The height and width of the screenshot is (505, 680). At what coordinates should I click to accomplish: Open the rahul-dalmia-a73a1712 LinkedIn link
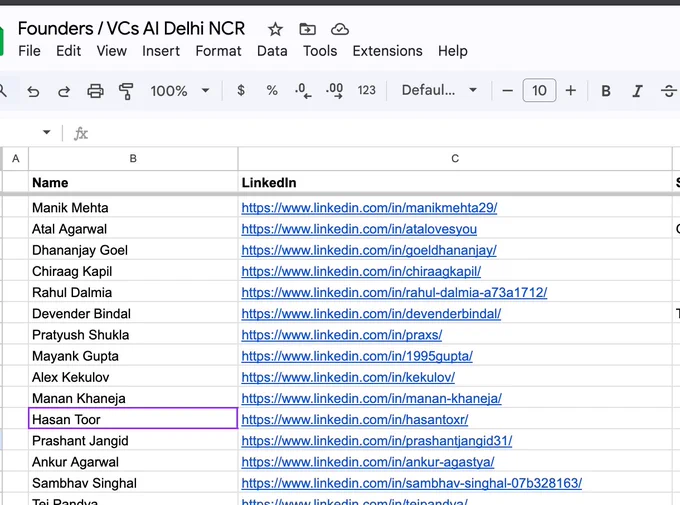pyautogui.click(x=394, y=293)
